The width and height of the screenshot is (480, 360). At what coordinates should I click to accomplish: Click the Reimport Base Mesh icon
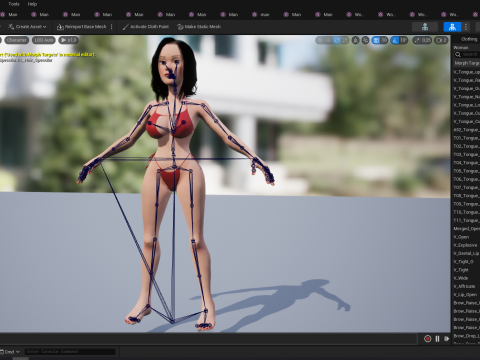[60, 27]
